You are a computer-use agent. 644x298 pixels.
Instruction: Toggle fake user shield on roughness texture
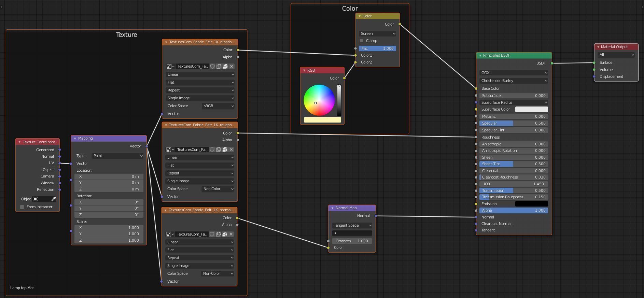[x=212, y=150]
